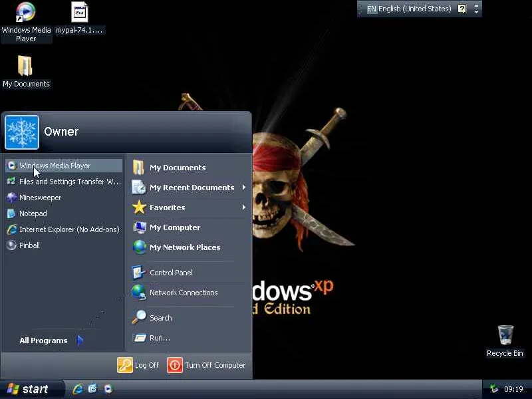
Task: Click the Log Off button
Action: click(138, 365)
